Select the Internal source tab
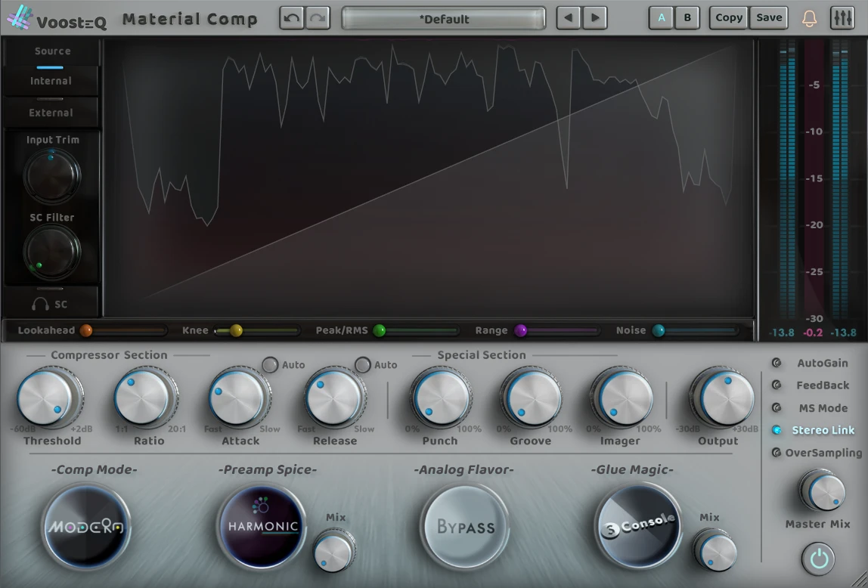 [51, 81]
